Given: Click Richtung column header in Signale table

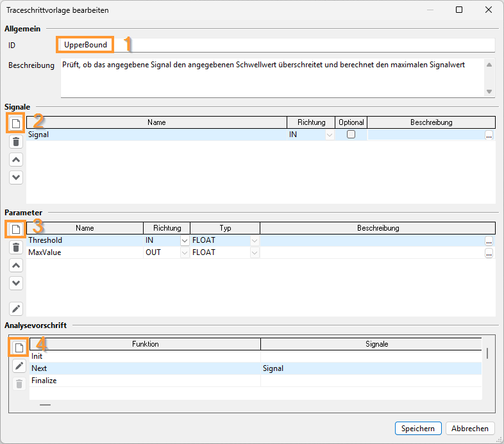Looking at the screenshot, I should tap(311, 122).
